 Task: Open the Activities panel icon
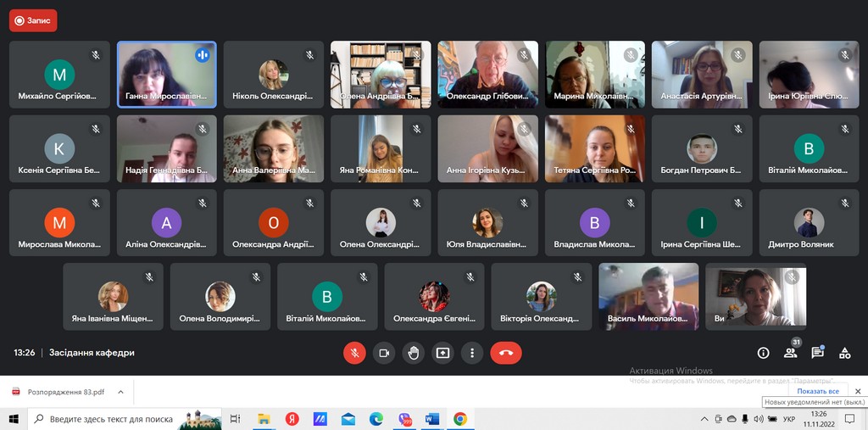(844, 353)
